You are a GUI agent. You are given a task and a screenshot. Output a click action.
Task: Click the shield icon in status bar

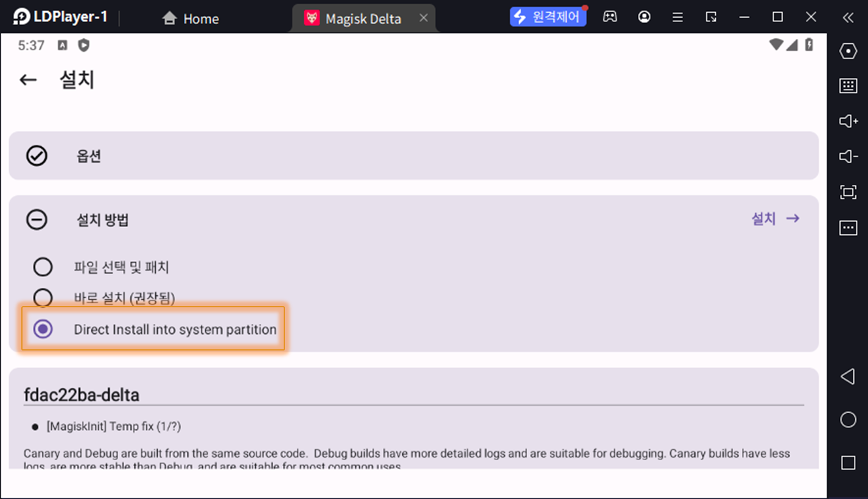coord(83,45)
